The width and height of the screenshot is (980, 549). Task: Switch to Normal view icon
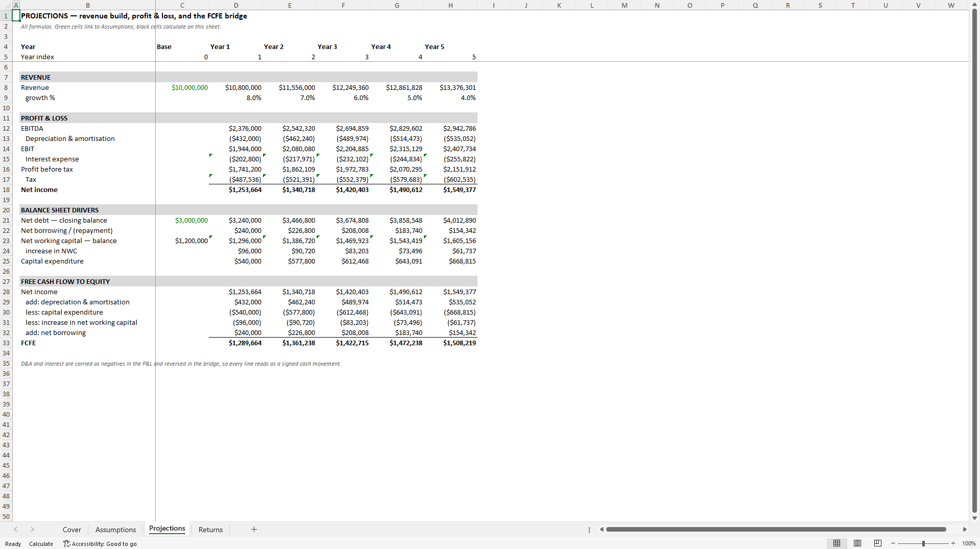click(x=836, y=543)
